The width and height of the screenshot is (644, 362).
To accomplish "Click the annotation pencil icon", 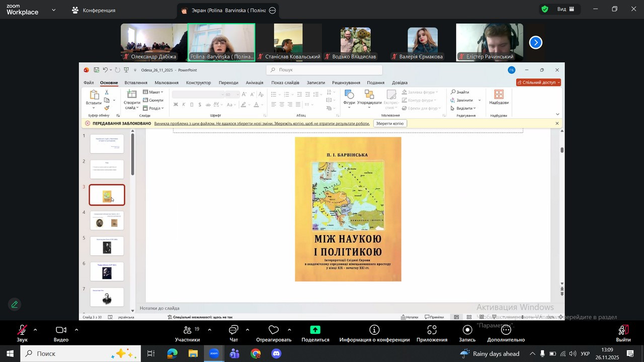I will 15,304.
